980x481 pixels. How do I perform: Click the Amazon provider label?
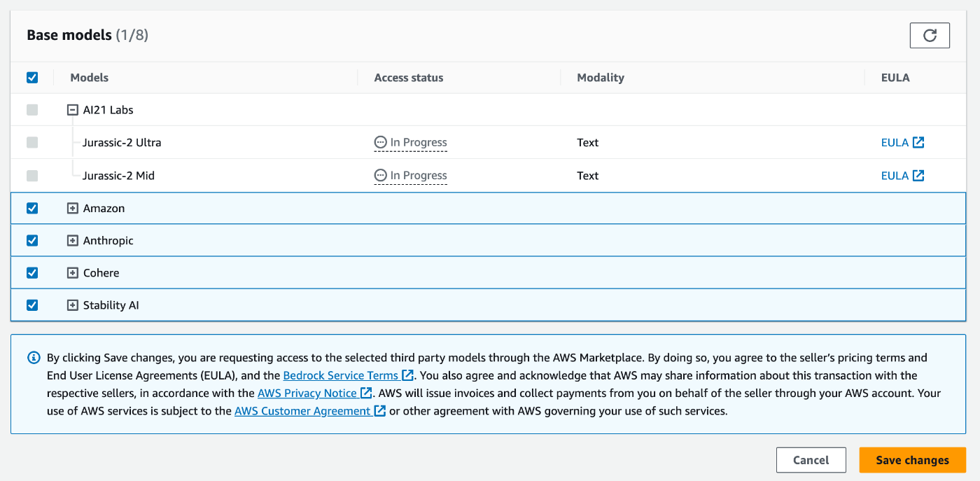104,208
